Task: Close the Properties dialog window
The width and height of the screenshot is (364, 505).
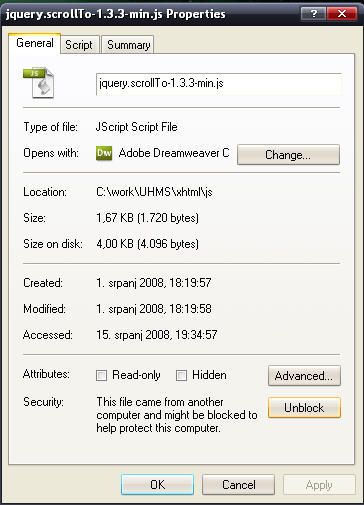Action: pos(342,14)
